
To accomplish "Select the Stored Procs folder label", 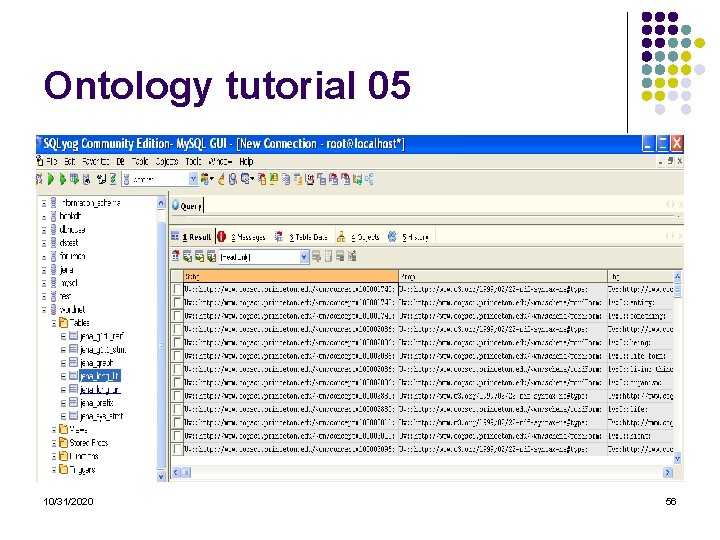I will click(89, 443).
